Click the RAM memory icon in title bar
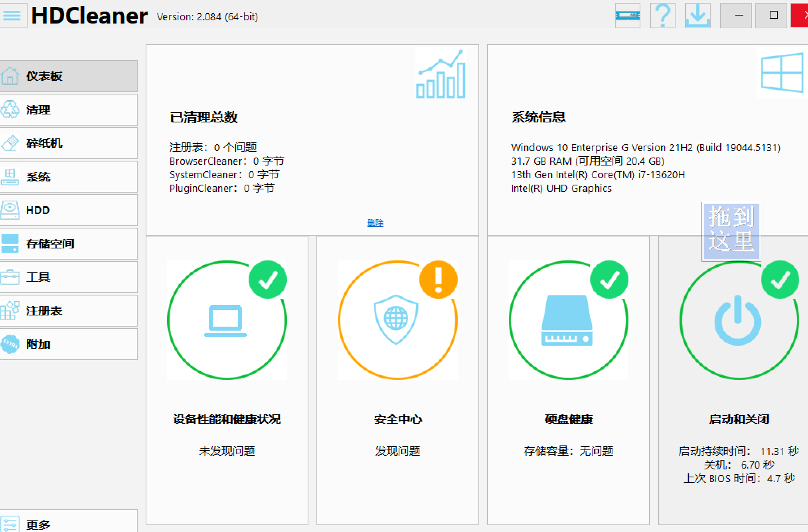The width and height of the screenshot is (808, 532). [627, 16]
